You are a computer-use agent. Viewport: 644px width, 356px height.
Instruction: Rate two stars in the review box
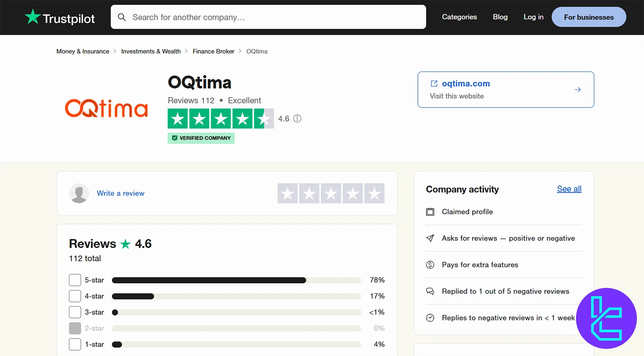[x=309, y=193]
